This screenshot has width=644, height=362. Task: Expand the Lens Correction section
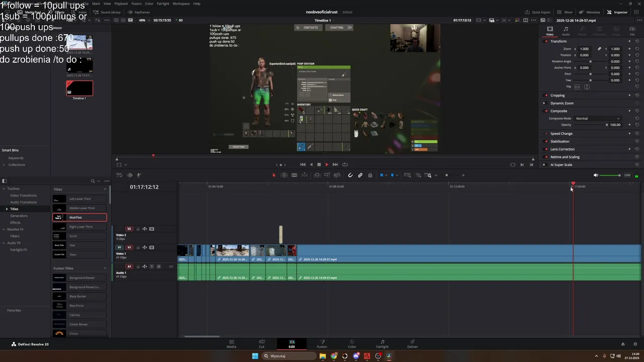562,149
